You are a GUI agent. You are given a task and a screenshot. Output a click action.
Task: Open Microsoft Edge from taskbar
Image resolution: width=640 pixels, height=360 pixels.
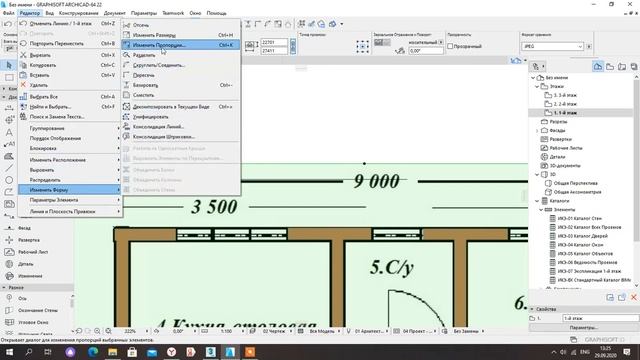(93, 352)
